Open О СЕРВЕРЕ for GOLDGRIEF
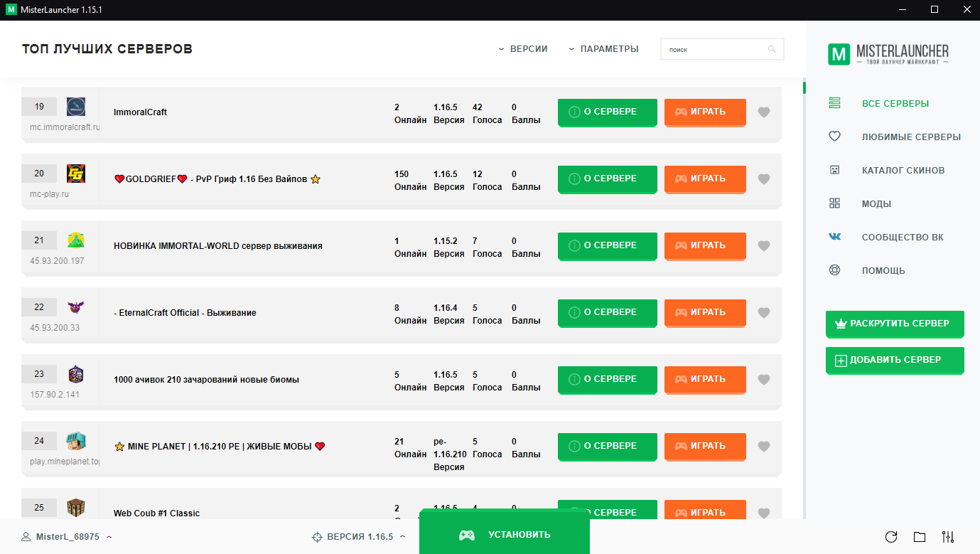Image resolution: width=980 pixels, height=554 pixels. [x=608, y=179]
